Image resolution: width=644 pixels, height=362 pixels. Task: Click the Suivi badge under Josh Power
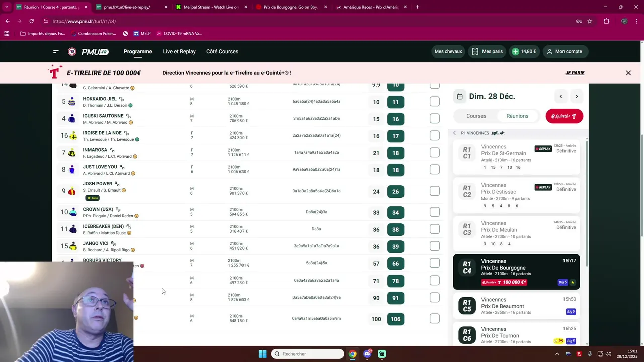pos(92,198)
